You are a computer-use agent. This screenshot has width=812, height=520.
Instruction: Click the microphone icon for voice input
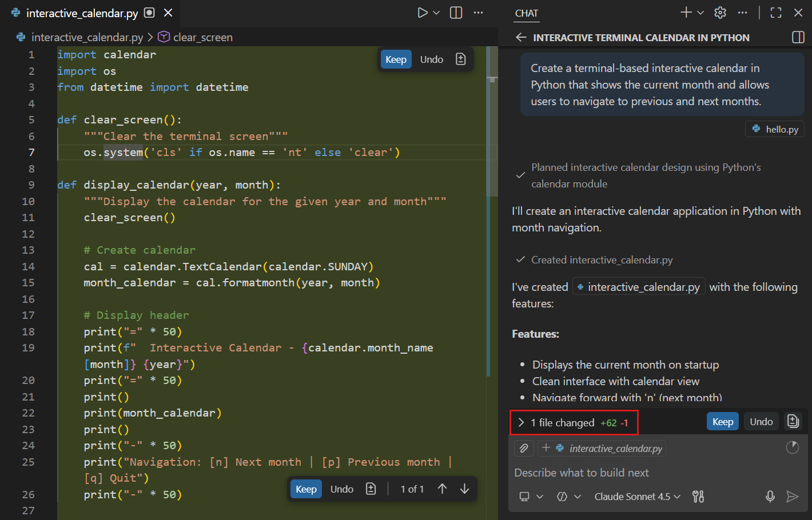click(770, 497)
